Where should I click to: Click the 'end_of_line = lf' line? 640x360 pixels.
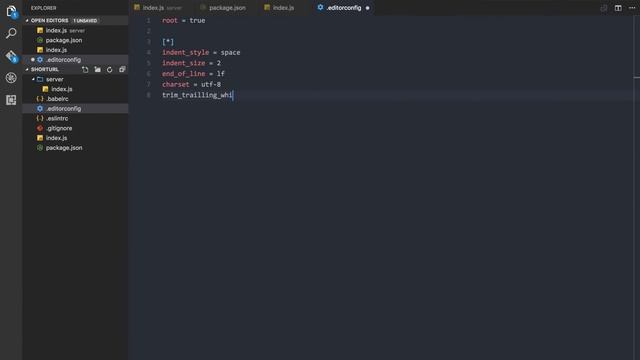pos(193,73)
